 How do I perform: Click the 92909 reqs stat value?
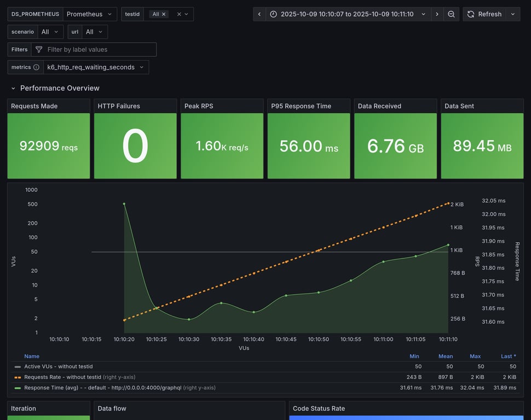click(x=49, y=146)
